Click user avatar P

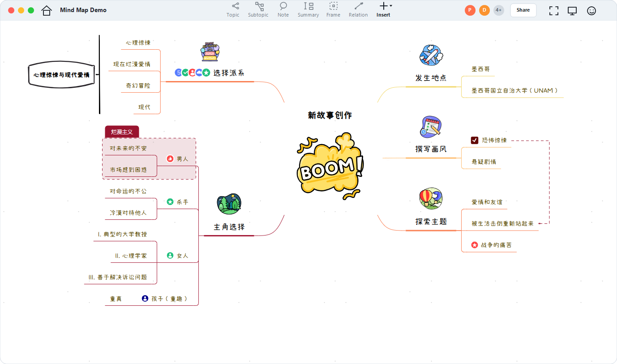coord(470,10)
